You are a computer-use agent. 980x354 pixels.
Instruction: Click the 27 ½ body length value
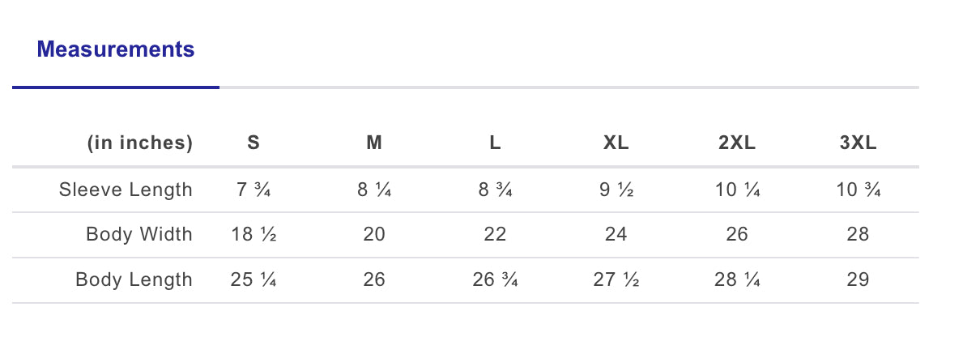click(616, 280)
